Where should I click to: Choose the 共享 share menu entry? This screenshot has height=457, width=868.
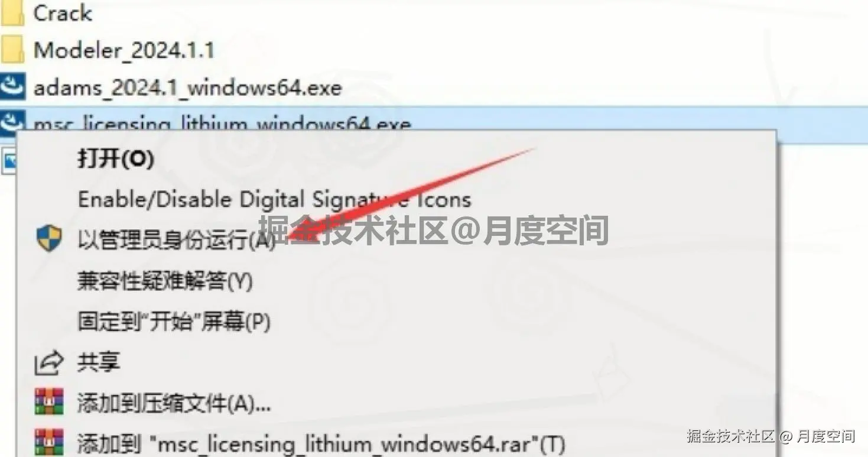coord(99,362)
